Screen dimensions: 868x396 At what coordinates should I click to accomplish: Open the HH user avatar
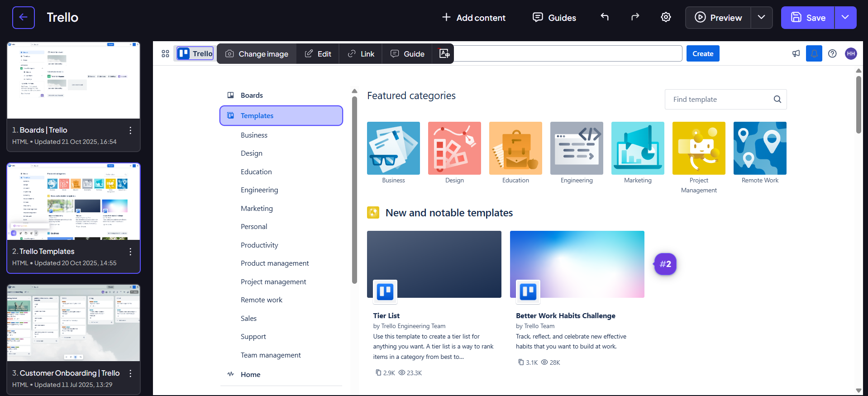[x=851, y=53]
